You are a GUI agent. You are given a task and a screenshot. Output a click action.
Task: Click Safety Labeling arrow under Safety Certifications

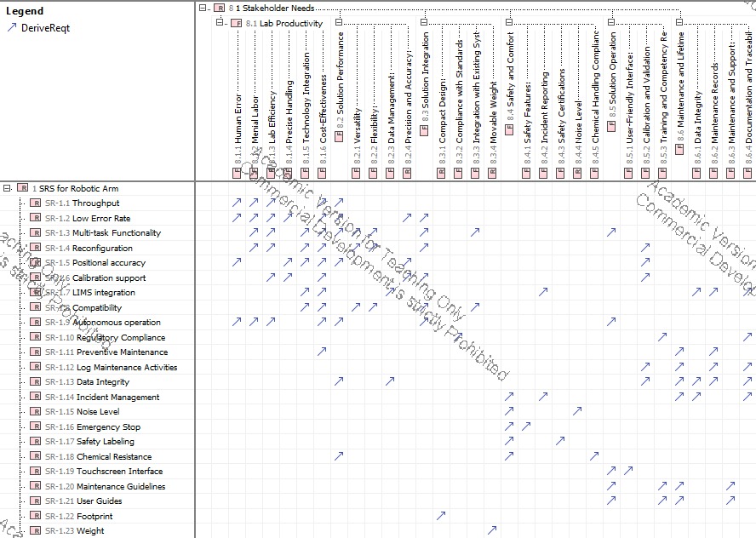tap(560, 441)
